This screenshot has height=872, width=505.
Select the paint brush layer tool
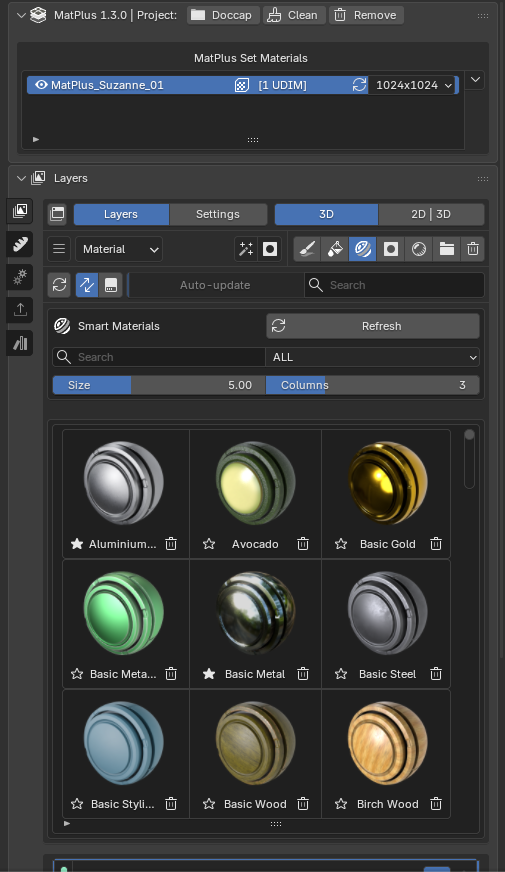tap(307, 249)
